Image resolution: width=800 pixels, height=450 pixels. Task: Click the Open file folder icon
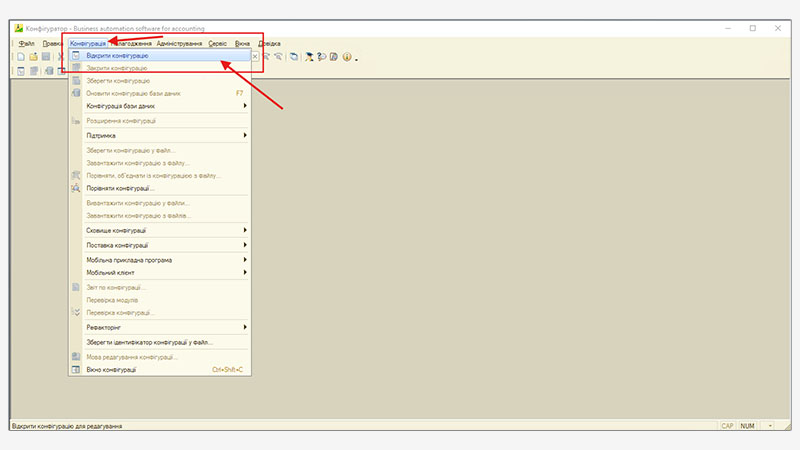pyautogui.click(x=33, y=57)
